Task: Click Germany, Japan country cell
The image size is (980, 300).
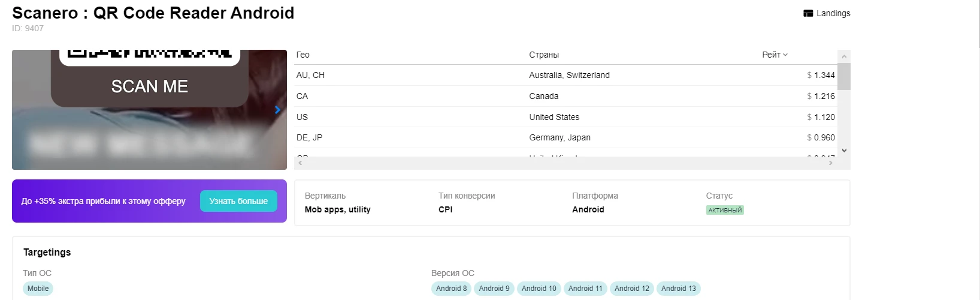Action: (x=559, y=137)
